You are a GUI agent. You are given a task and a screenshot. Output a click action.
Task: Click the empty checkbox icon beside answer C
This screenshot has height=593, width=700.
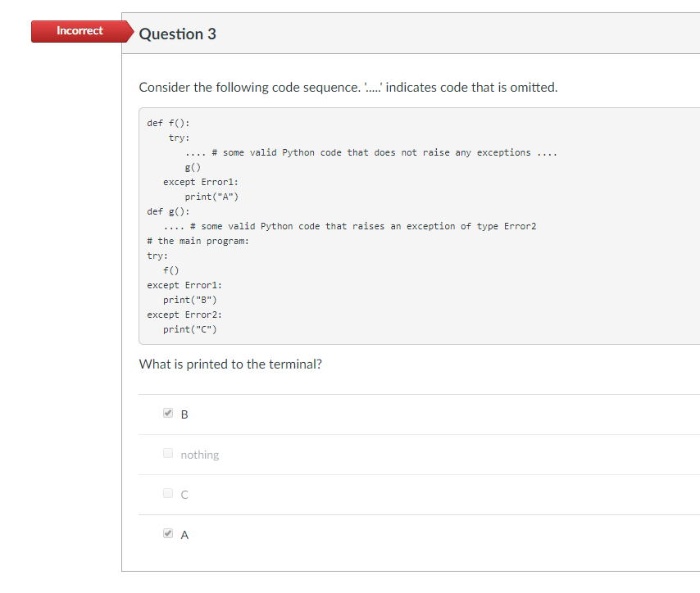pos(168,491)
